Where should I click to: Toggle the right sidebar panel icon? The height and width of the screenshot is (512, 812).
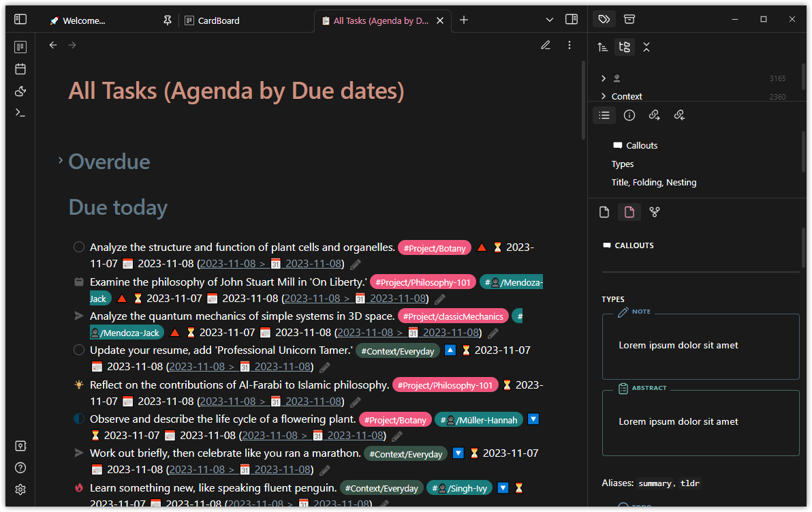click(572, 19)
